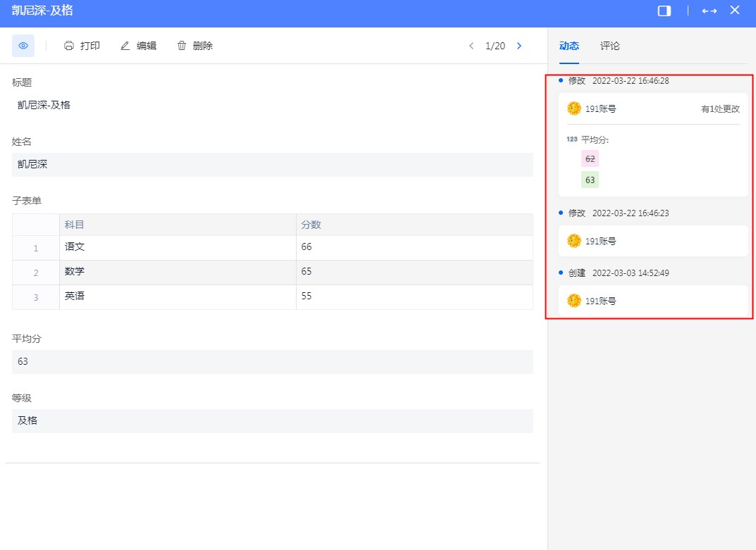Open the 2022-03-03 creation entry
756x550 pixels.
pos(653,301)
